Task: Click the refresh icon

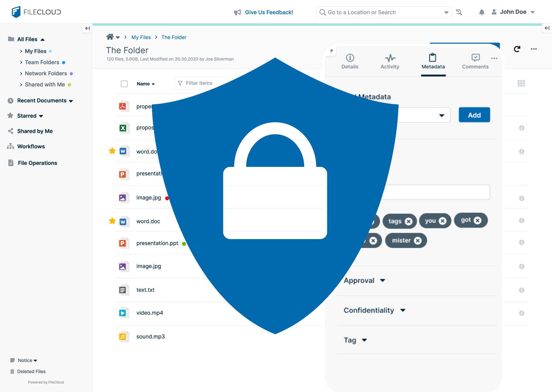Action: click(x=517, y=49)
